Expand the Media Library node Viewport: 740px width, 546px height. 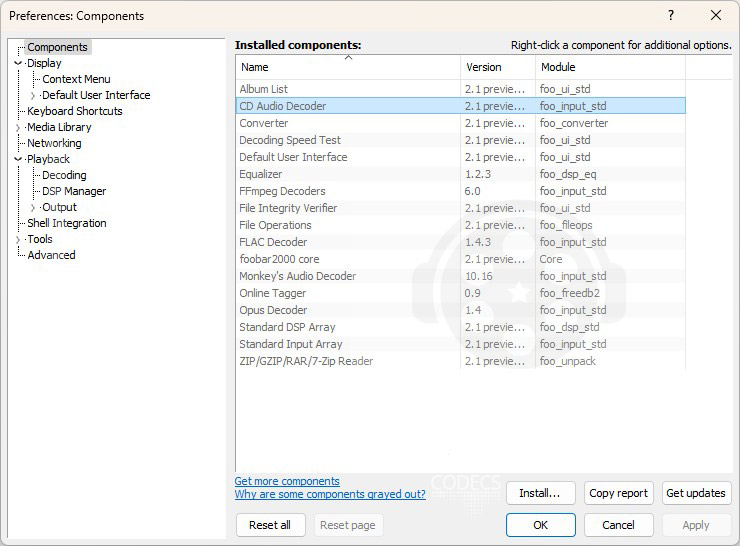pos(18,127)
